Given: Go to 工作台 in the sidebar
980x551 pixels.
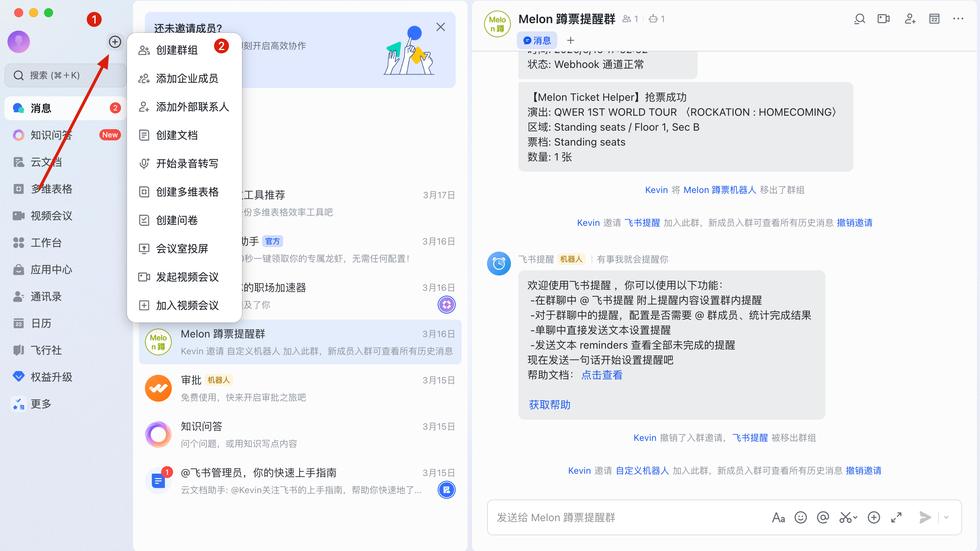Looking at the screenshot, I should pos(65,243).
